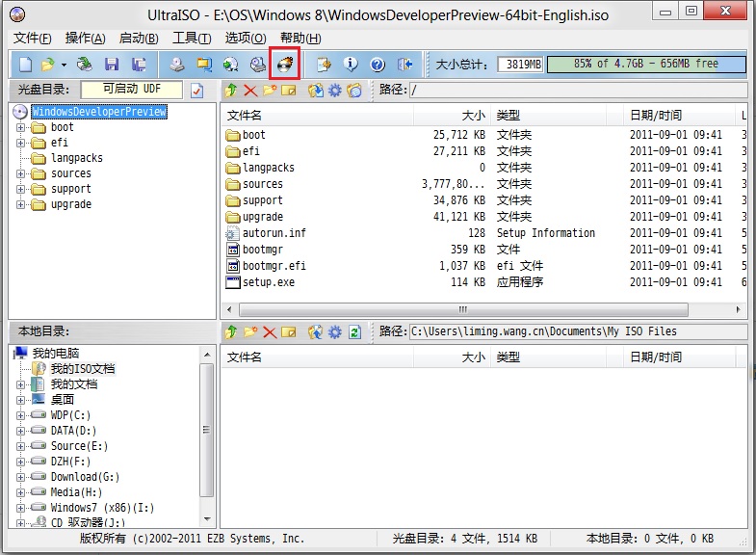Click the red X delete icon in disc toolbar
This screenshot has height=555, width=756.
point(250,91)
